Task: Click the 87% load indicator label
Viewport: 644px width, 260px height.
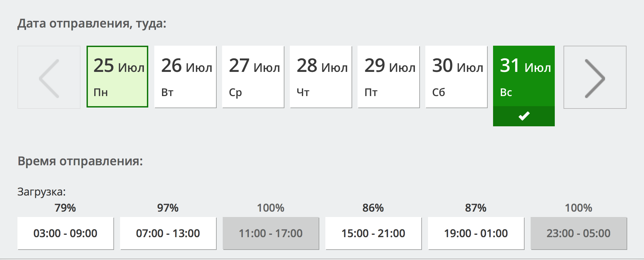Action: (476, 208)
